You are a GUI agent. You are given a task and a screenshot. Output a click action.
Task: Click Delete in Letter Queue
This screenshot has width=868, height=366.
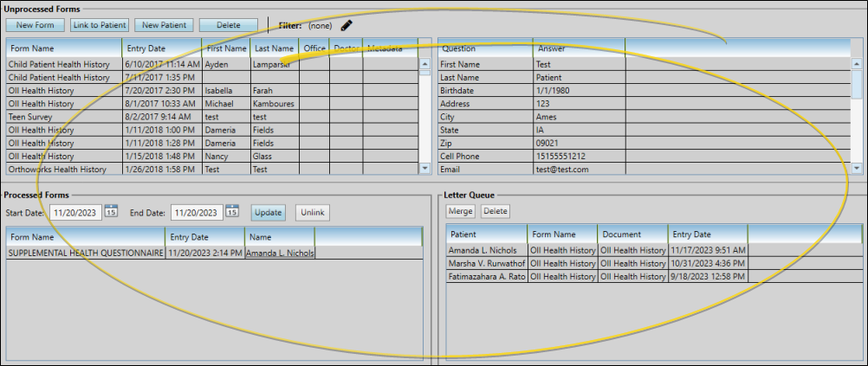click(496, 211)
